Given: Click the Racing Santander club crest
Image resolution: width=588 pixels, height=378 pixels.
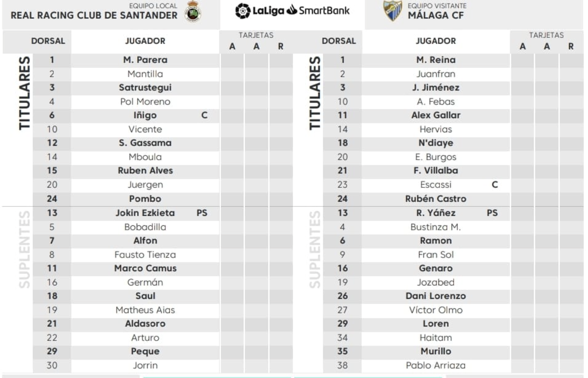Looking at the screenshot, I should coord(193,11).
